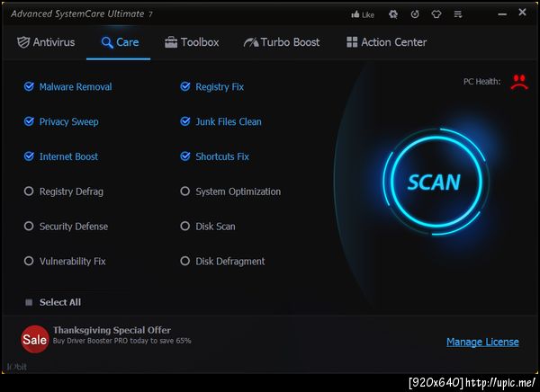Screen dimensions: 540x392
Task: Open the Manage License link
Action: click(x=482, y=342)
